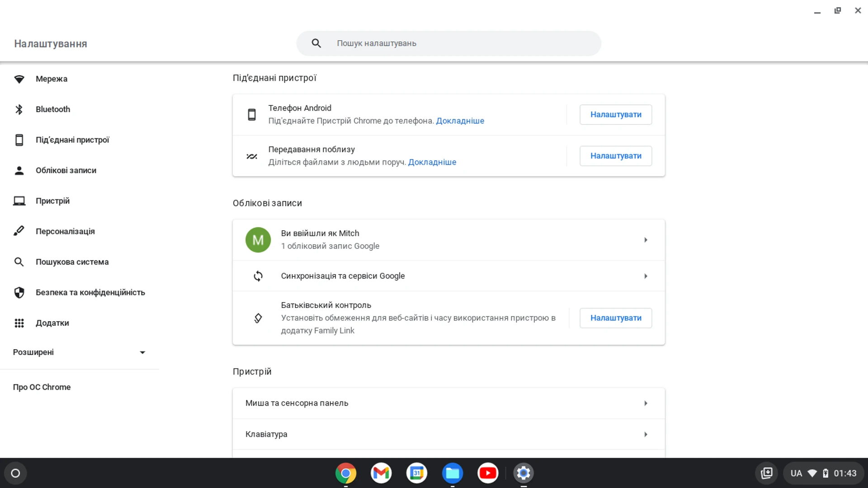Select Пошукова система in the sidebar
The image size is (868, 488).
72,261
